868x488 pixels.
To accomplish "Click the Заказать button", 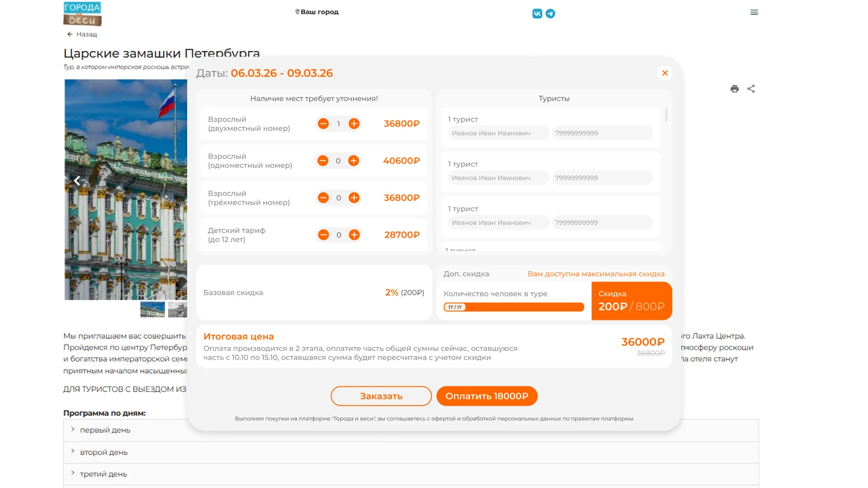I will [x=381, y=396].
